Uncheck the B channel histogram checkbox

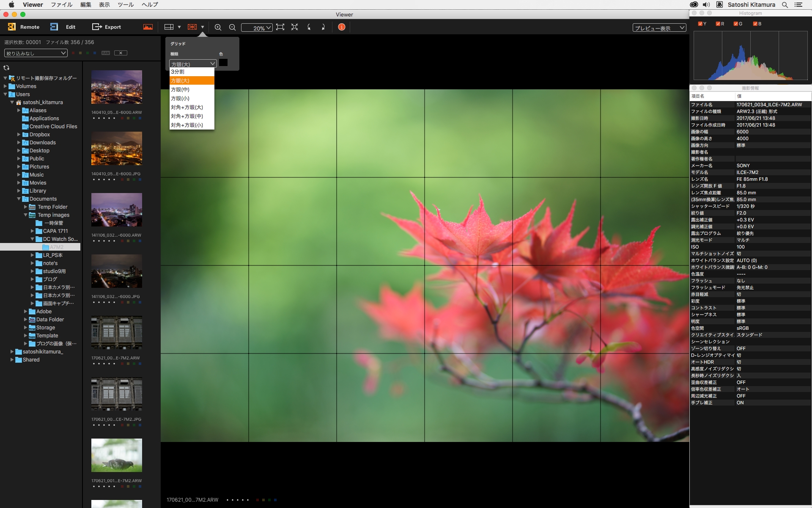(x=755, y=24)
